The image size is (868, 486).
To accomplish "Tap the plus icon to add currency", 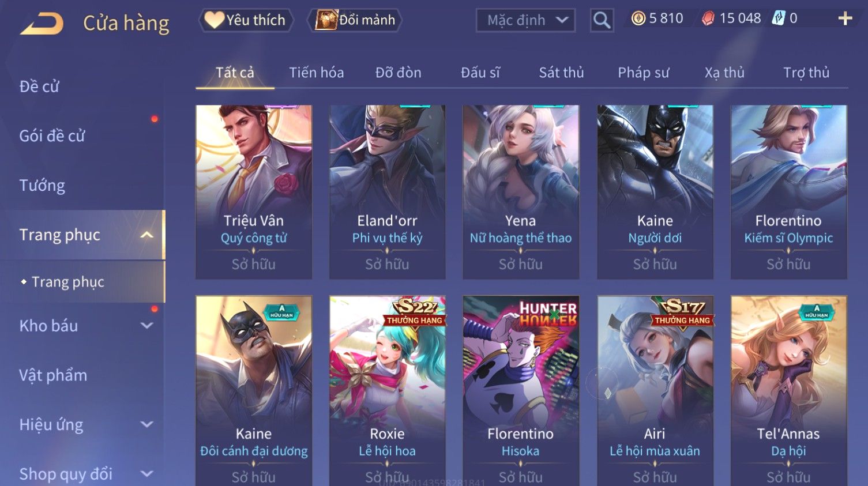I will 845,18.
